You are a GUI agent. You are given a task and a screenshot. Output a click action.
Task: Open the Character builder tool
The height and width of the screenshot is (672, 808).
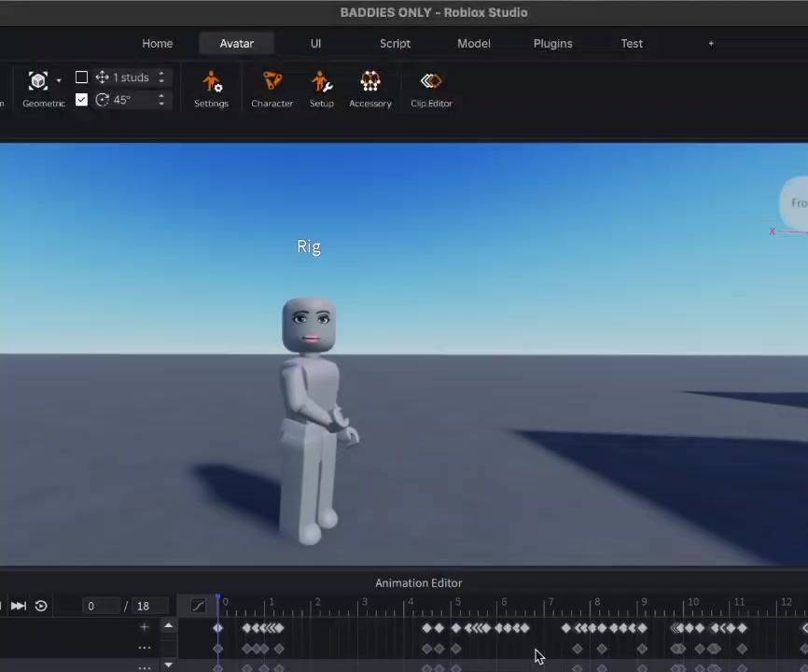pyautogui.click(x=272, y=89)
